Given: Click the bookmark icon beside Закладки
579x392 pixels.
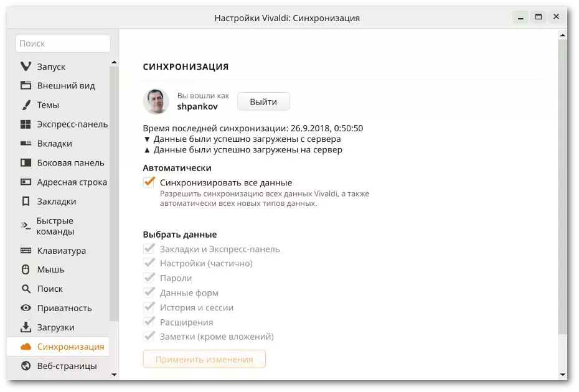Looking at the screenshot, I should (26, 202).
